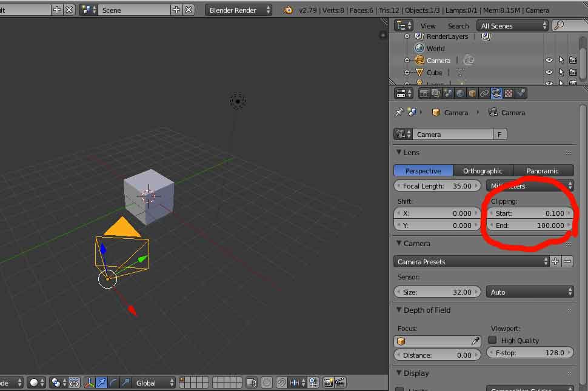Toggle the 3D manipulator widget
The width and height of the screenshot is (588, 391).
click(x=89, y=383)
